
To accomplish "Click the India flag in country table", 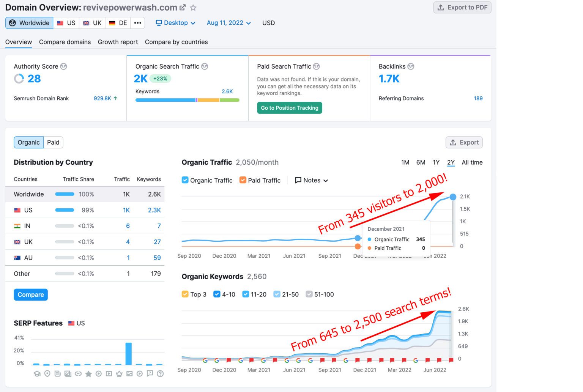I will tap(17, 226).
